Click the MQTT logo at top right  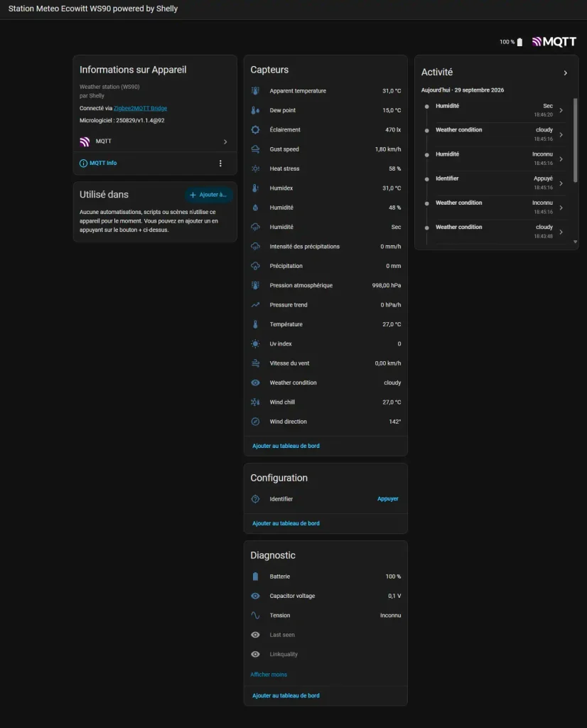554,42
